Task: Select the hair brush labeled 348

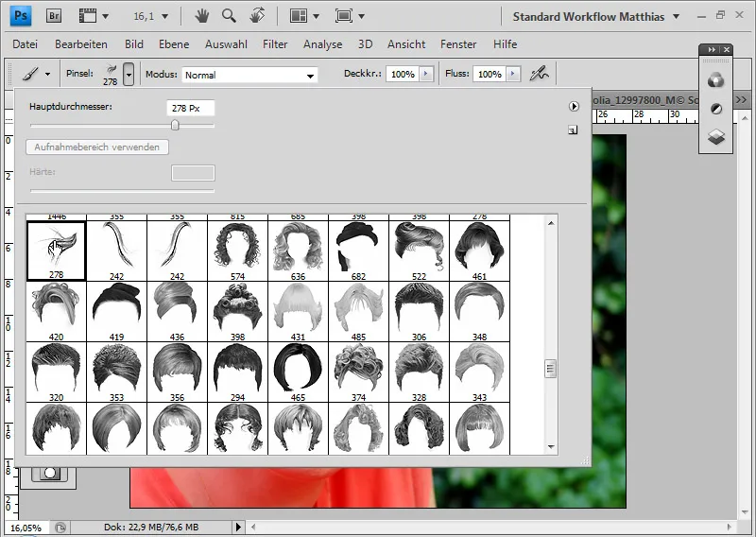Action: tap(480, 312)
